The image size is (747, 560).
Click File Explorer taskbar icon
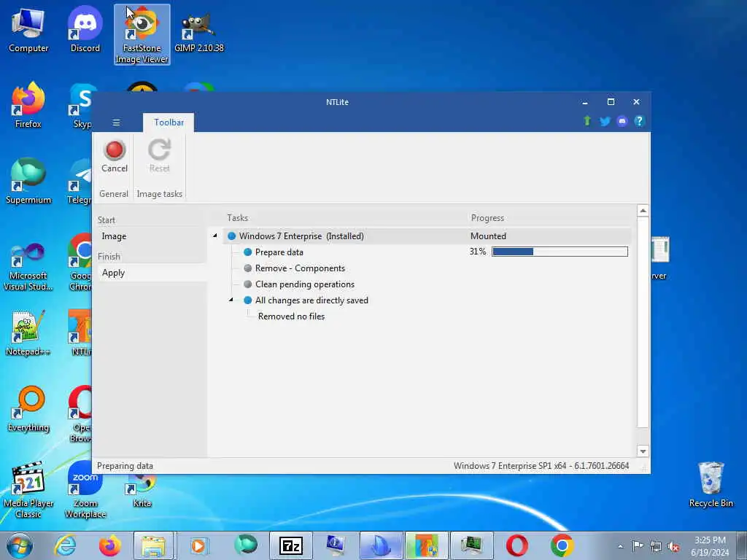153,545
